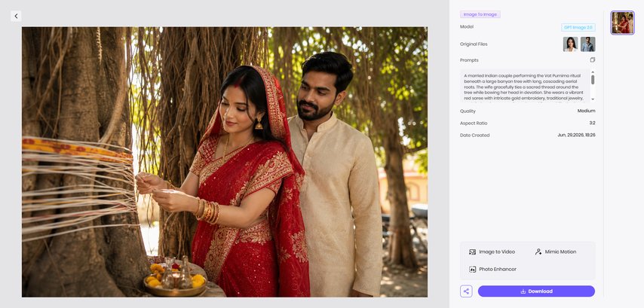This screenshot has width=644, height=308.
Task: Click the "Aspect Ratio" label
Action: 474,123
